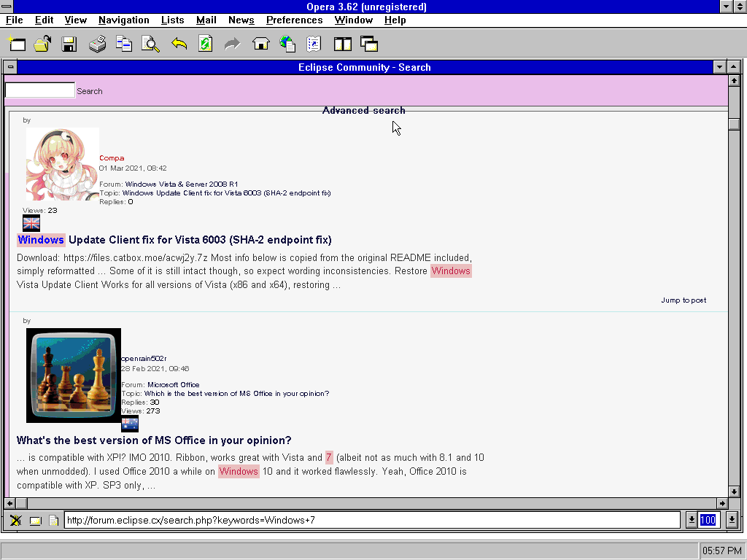747x560 pixels.
Task: Go to the home page
Action: tap(260, 44)
